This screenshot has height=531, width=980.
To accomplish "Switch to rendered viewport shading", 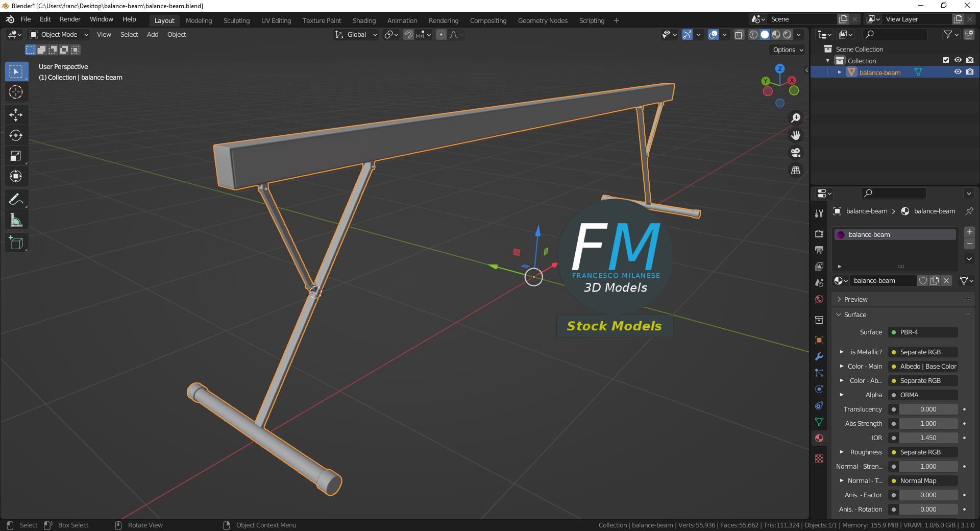I will 787,35.
